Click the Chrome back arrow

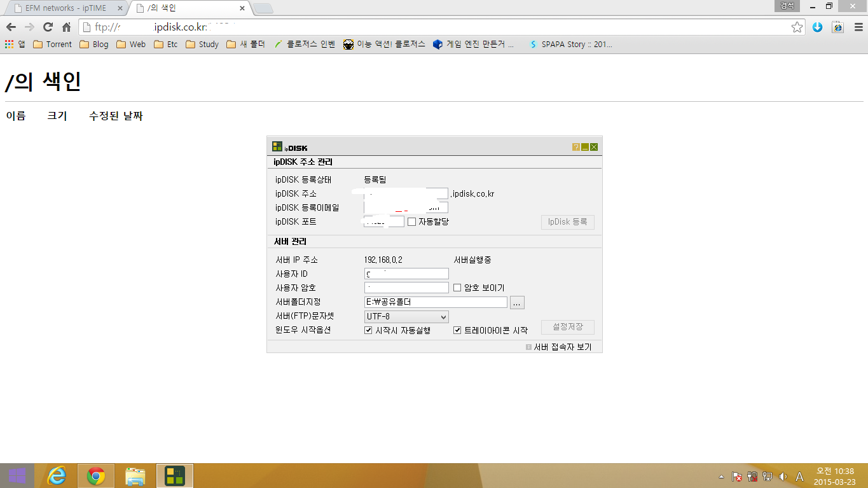pyautogui.click(x=11, y=27)
